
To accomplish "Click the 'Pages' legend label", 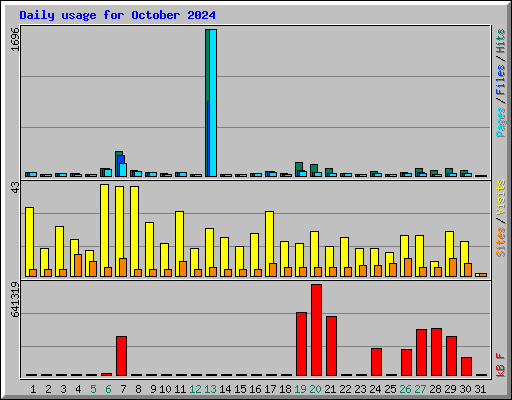I will pyautogui.click(x=501, y=122).
